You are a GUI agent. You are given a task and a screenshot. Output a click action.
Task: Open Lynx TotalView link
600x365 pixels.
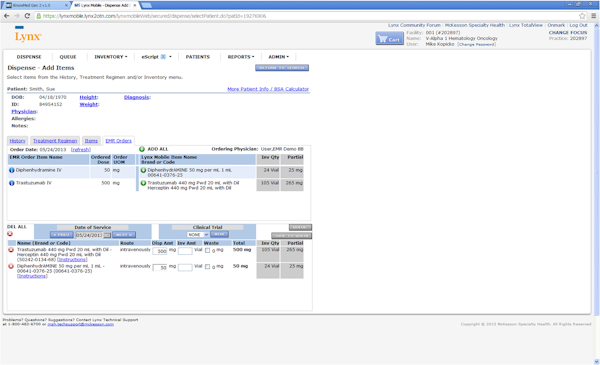[526, 25]
